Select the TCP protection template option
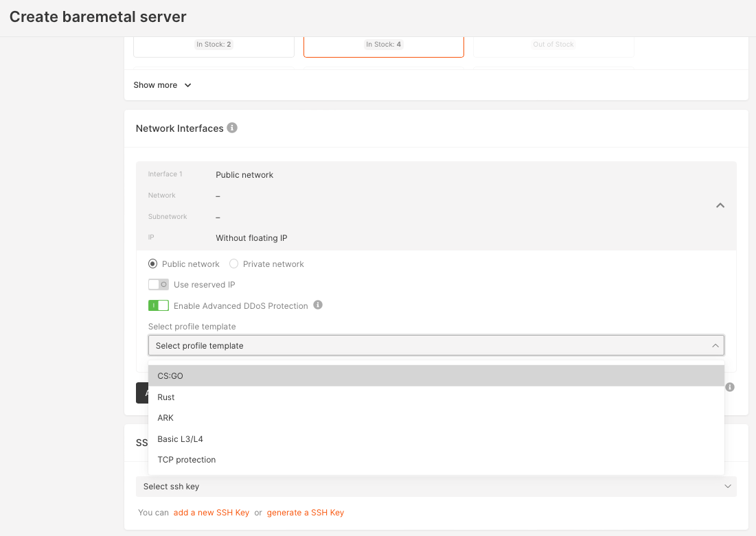Image resolution: width=756 pixels, height=536 pixels. [186, 460]
